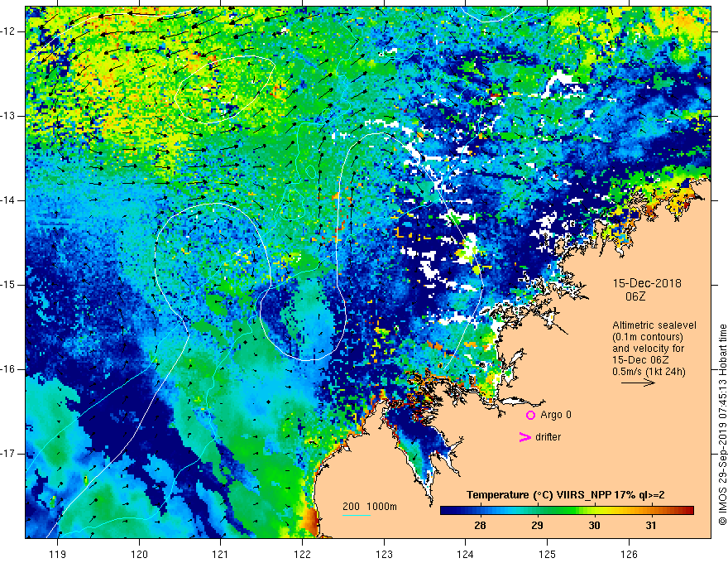Click the '124' longitude axis label
This screenshot has height=563, width=728.
click(x=466, y=554)
